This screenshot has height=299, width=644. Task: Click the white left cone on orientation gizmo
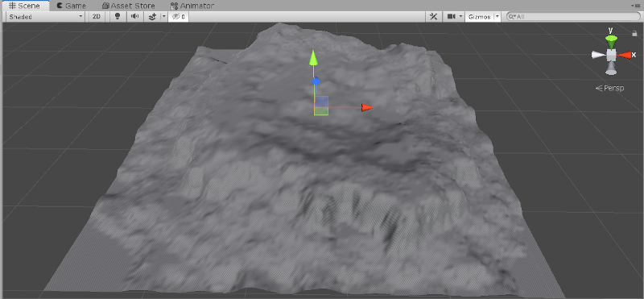[597, 55]
